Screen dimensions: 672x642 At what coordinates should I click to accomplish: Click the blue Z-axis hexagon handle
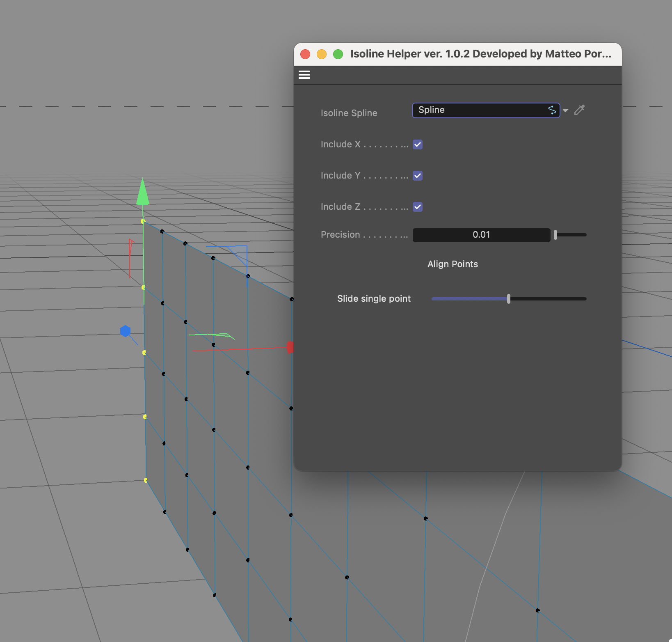125,331
